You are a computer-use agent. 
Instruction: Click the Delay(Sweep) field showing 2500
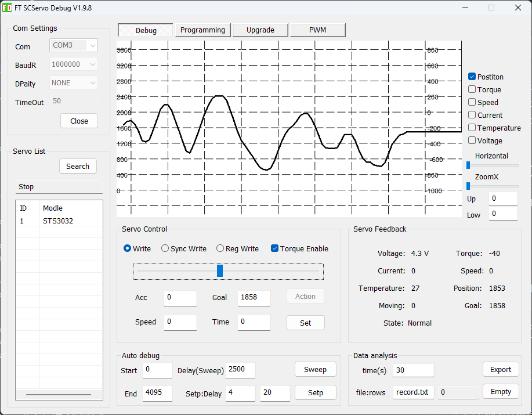pyautogui.click(x=240, y=370)
